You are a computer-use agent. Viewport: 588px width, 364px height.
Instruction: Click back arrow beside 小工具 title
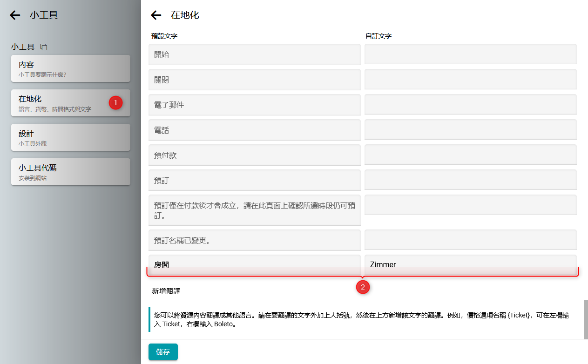click(x=15, y=15)
